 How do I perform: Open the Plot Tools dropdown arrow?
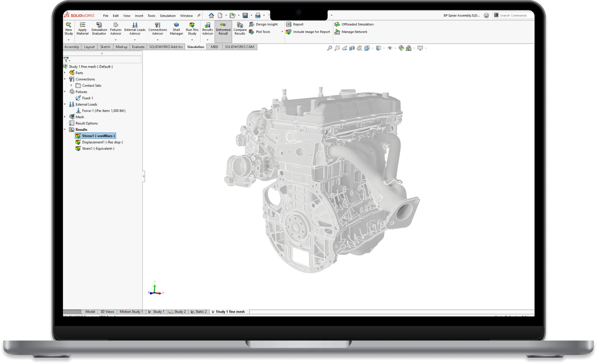click(x=282, y=32)
